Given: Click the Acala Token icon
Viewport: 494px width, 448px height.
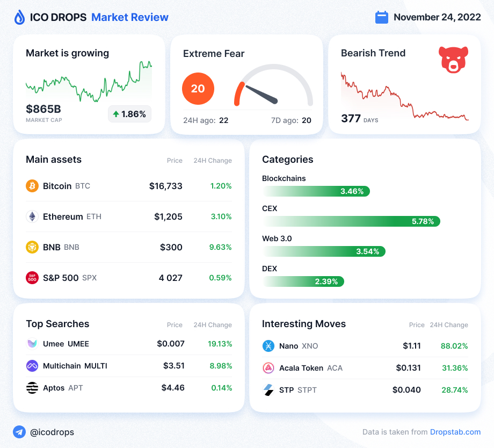Looking at the screenshot, I should click(268, 368).
